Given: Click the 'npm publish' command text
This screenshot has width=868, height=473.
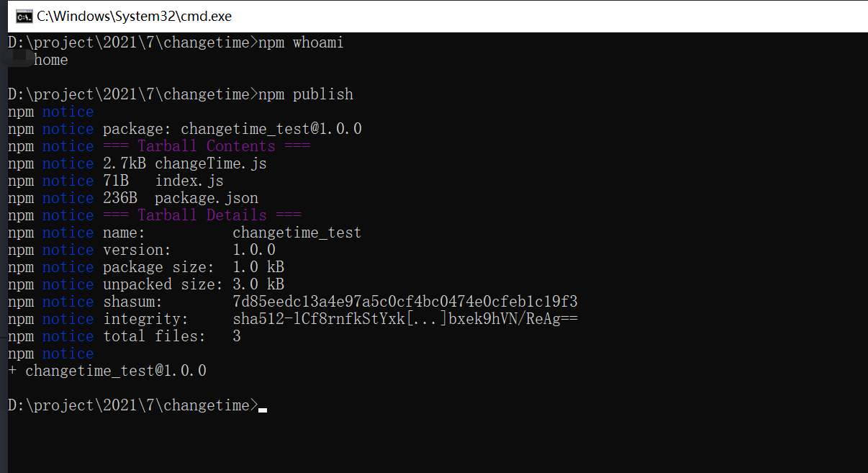Looking at the screenshot, I should coord(306,95).
